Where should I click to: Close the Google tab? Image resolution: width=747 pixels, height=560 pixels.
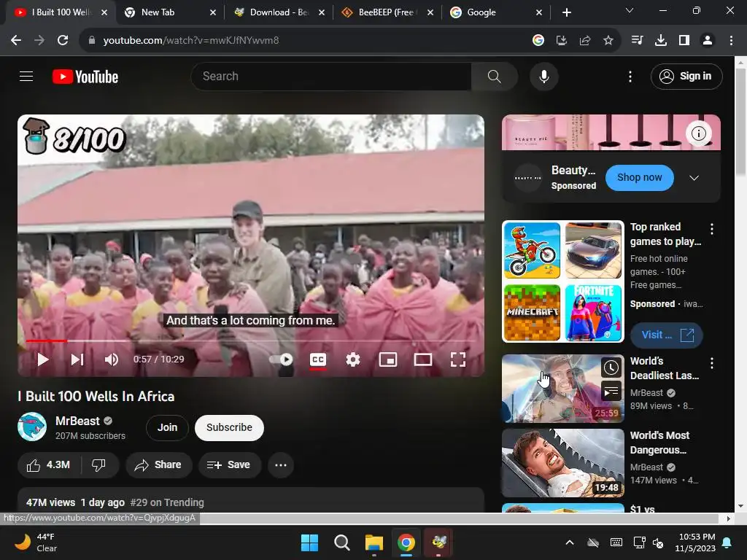click(x=539, y=12)
